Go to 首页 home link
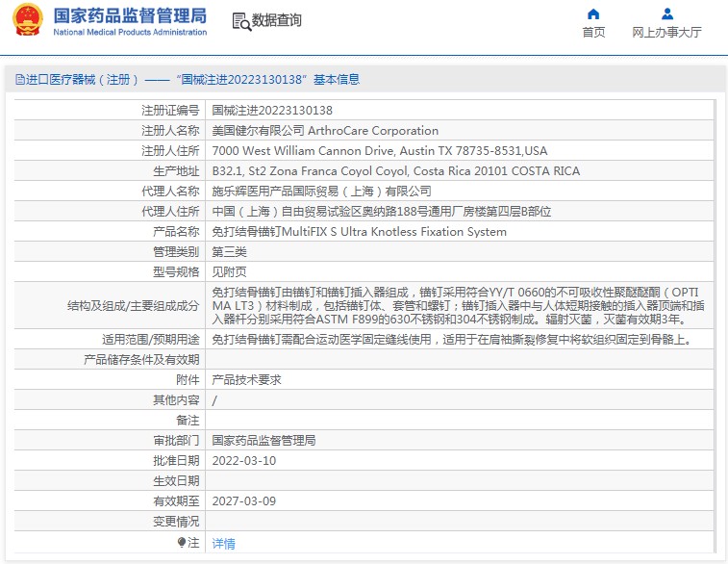Viewport: 728px width, 564px height. tap(593, 32)
